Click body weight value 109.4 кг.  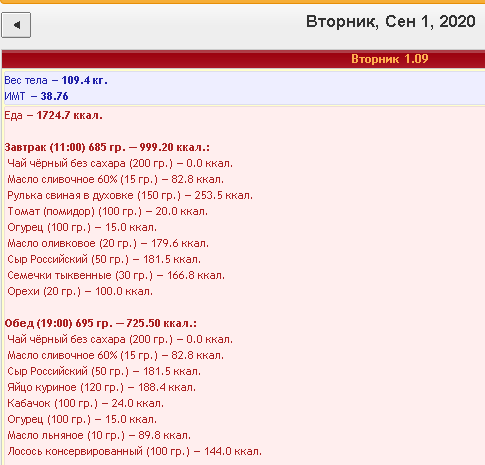point(85,80)
